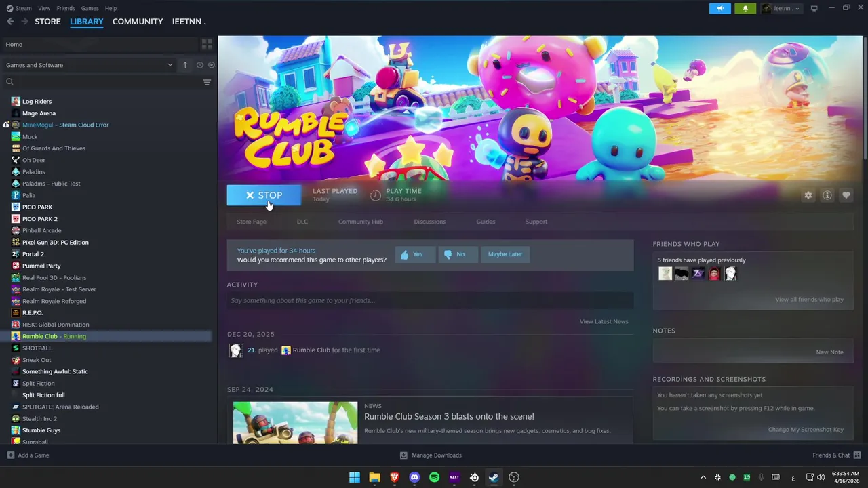The height and width of the screenshot is (488, 868).
Task: Select R.E.P.O. in the game list
Action: coord(33,313)
